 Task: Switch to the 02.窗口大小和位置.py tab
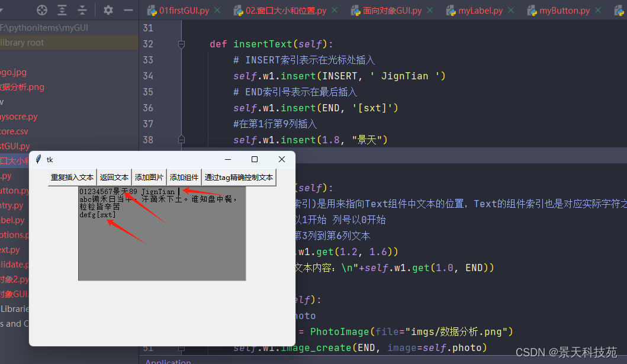pos(286,11)
